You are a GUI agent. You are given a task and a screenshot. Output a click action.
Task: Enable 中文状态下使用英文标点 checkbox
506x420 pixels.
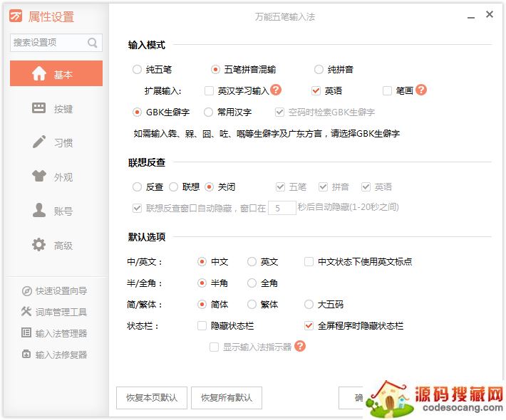309,262
